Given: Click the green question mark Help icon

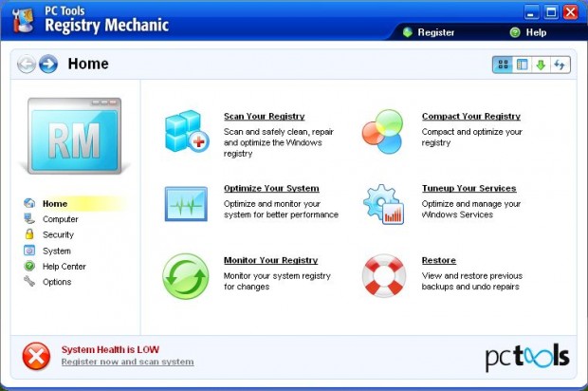Looking at the screenshot, I should 515,32.
